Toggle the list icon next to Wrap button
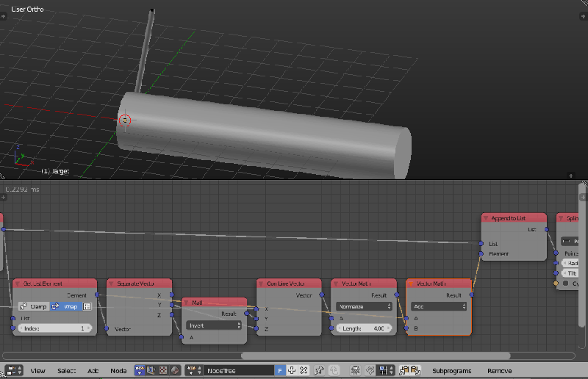588x379 pixels. (87, 306)
